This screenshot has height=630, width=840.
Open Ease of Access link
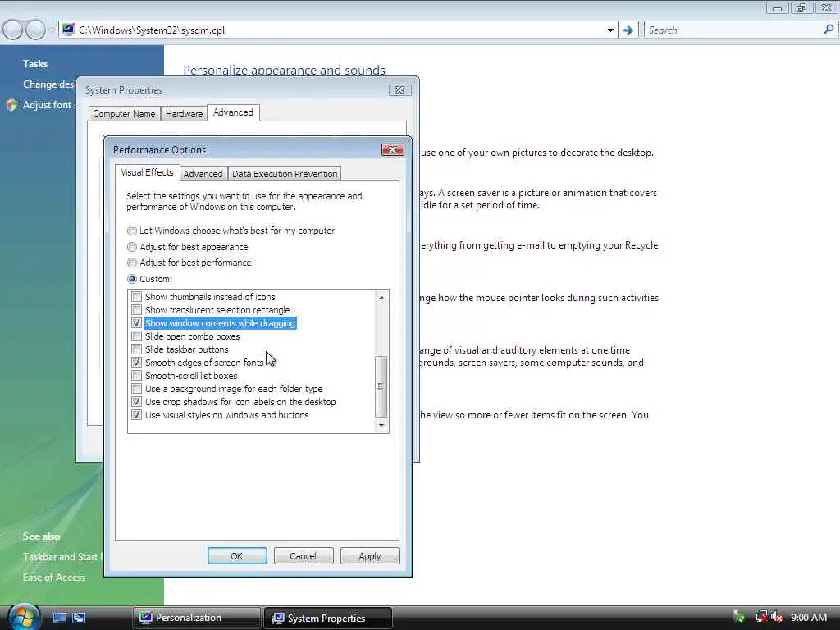54,577
